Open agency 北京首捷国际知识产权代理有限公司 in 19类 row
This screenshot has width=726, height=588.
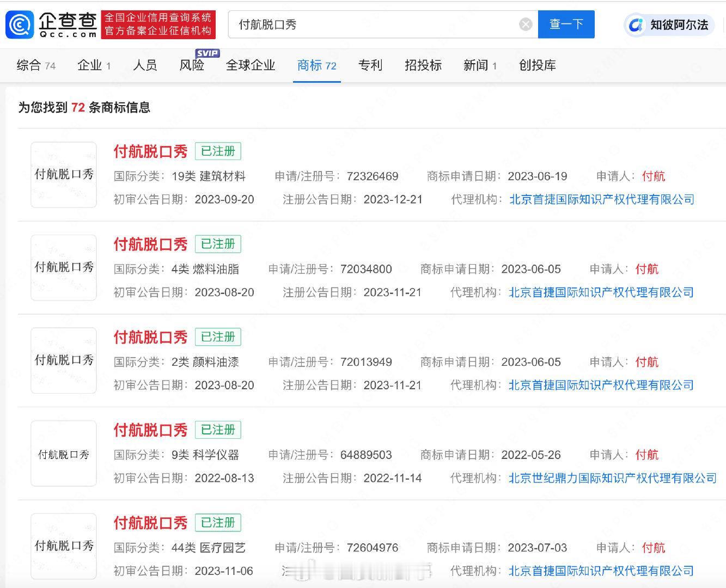coord(602,200)
